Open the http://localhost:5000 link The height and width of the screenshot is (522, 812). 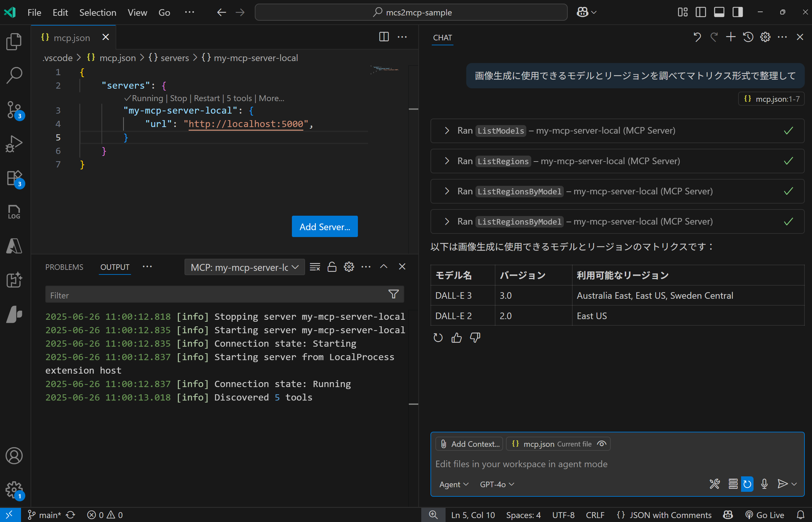tap(246, 124)
